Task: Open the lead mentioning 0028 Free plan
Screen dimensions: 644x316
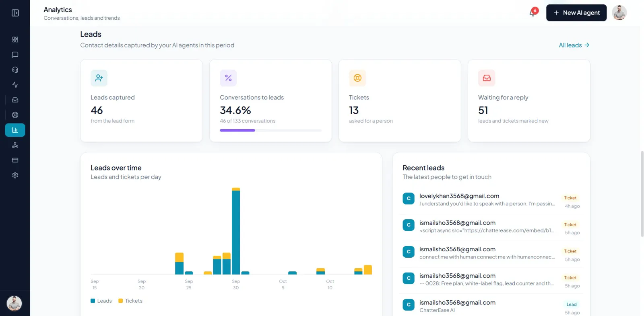Action: [491, 280]
